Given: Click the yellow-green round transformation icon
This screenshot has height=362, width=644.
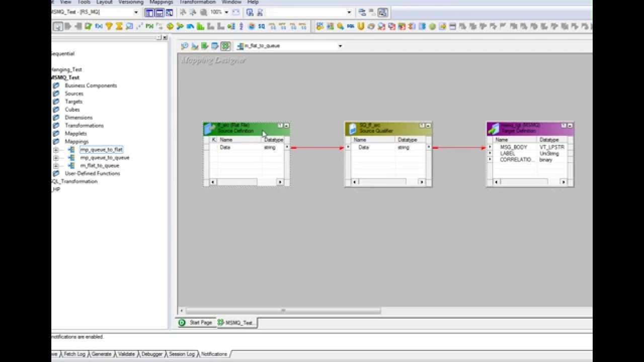Looking at the screenshot, I should coord(170,26).
